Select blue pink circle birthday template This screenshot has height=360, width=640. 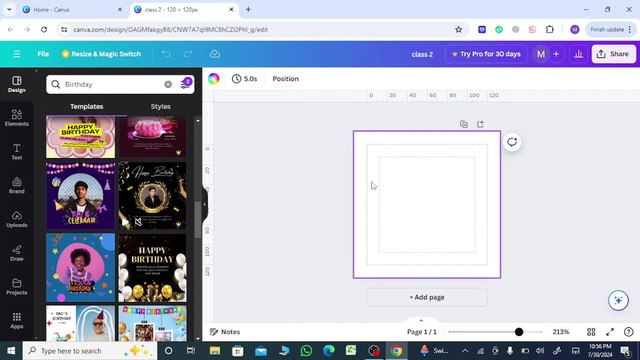coord(80,268)
